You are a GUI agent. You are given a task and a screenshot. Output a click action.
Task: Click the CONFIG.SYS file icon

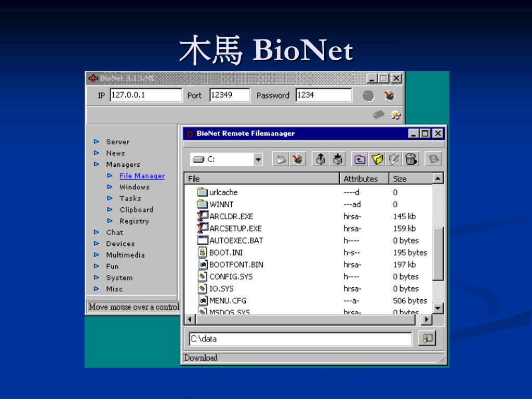click(202, 276)
